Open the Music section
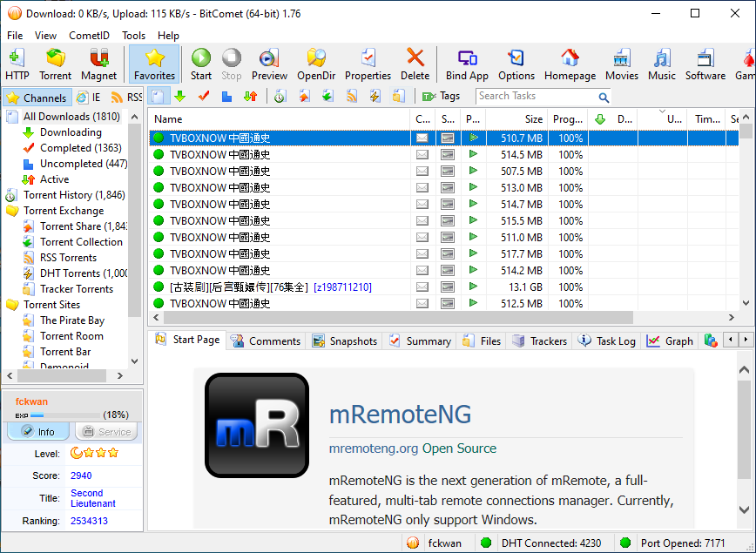This screenshot has width=756, height=553. coord(662,64)
